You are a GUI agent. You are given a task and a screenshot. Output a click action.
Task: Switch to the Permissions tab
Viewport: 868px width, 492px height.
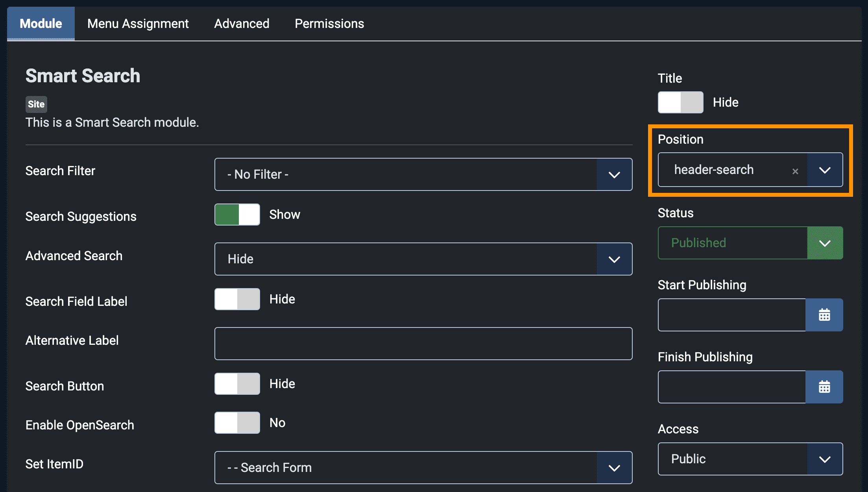329,24
